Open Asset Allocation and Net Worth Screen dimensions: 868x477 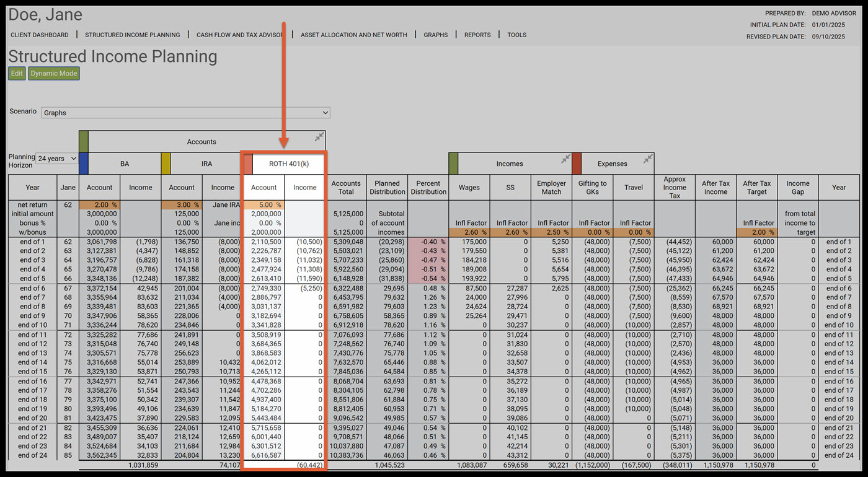click(x=354, y=35)
